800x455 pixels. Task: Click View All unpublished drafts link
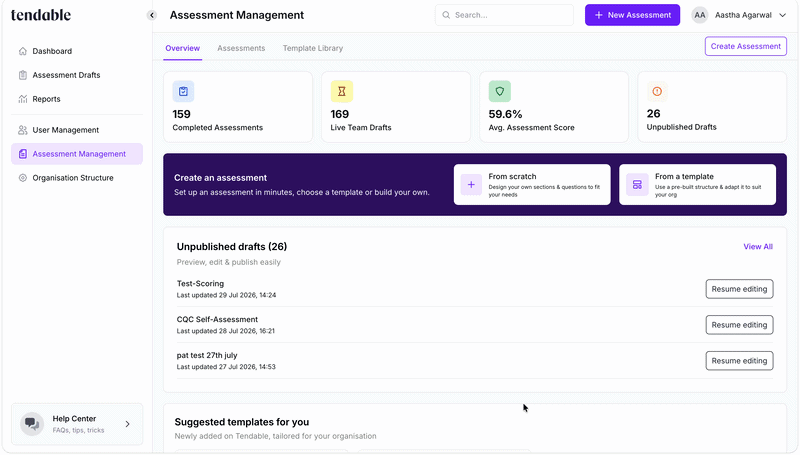click(758, 246)
